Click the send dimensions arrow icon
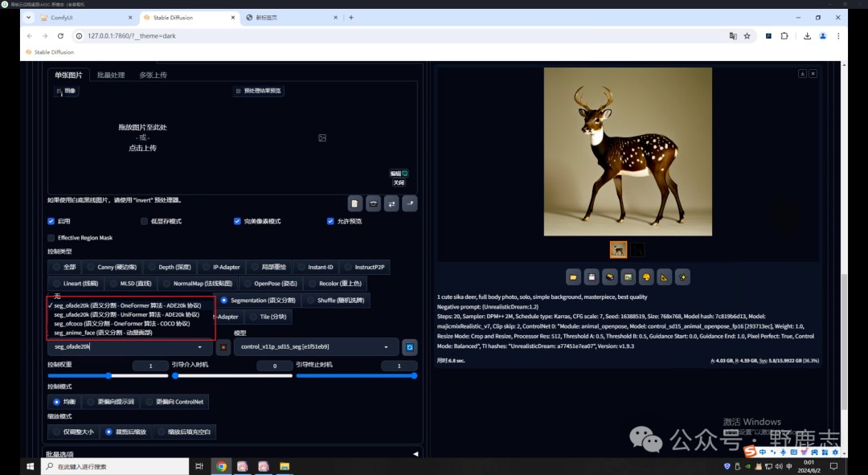 [x=410, y=203]
